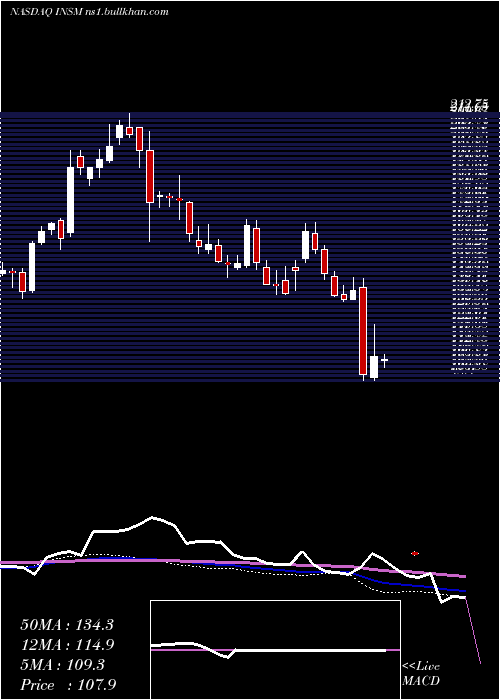Screen dimensions: 500x700
Task: Click the 12MA : 114.9 value
Action: click(67, 645)
